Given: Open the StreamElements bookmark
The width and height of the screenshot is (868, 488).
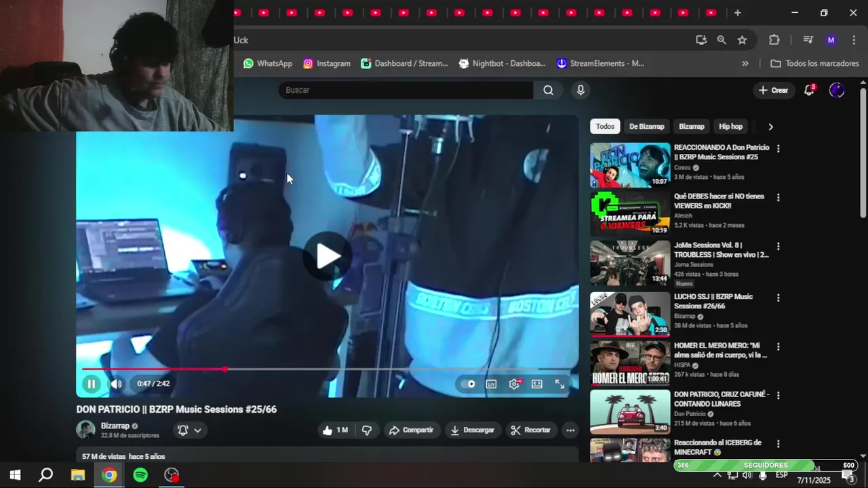Looking at the screenshot, I should (x=600, y=63).
